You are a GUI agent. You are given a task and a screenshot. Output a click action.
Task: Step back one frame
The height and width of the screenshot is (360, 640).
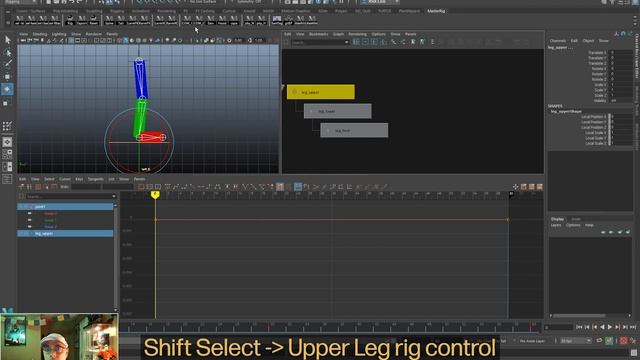coord(587,327)
